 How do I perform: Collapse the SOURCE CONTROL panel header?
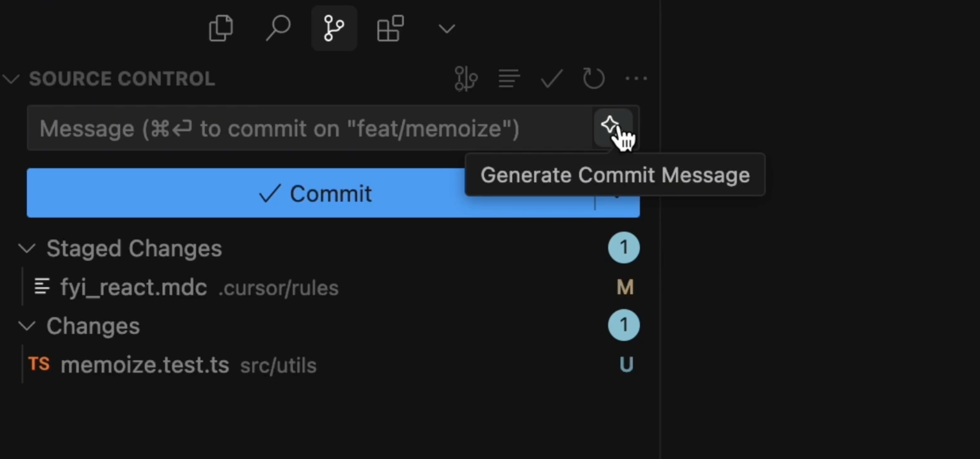click(x=12, y=78)
